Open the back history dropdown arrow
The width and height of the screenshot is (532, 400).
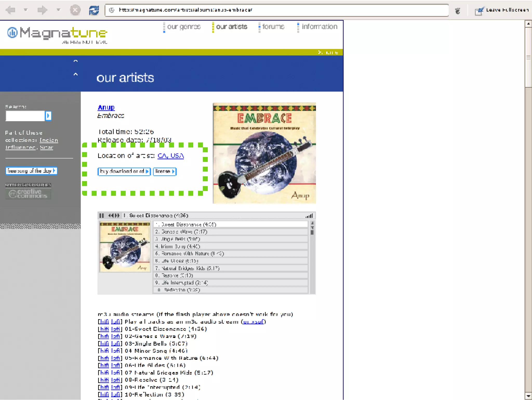[26, 10]
